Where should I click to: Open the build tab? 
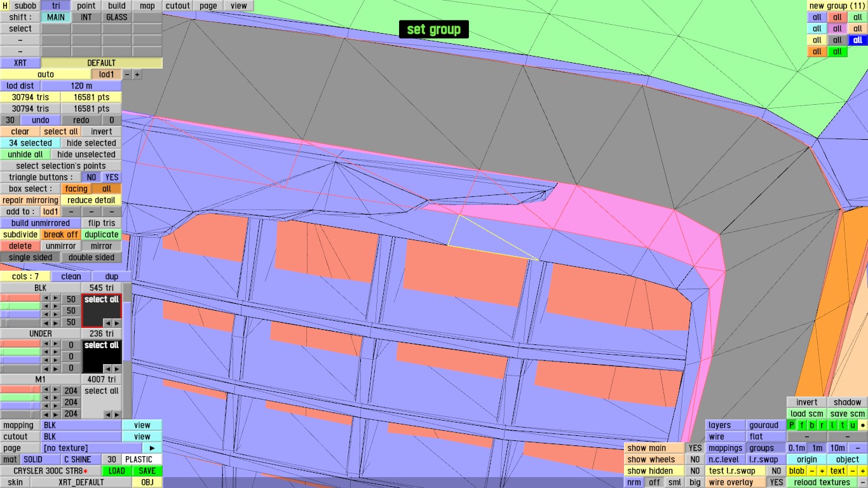[x=117, y=6]
